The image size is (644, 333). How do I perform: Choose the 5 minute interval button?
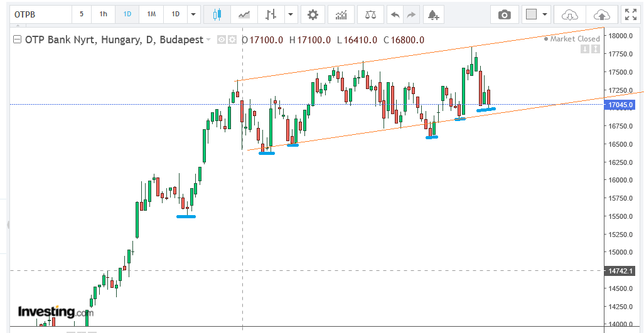tap(82, 14)
